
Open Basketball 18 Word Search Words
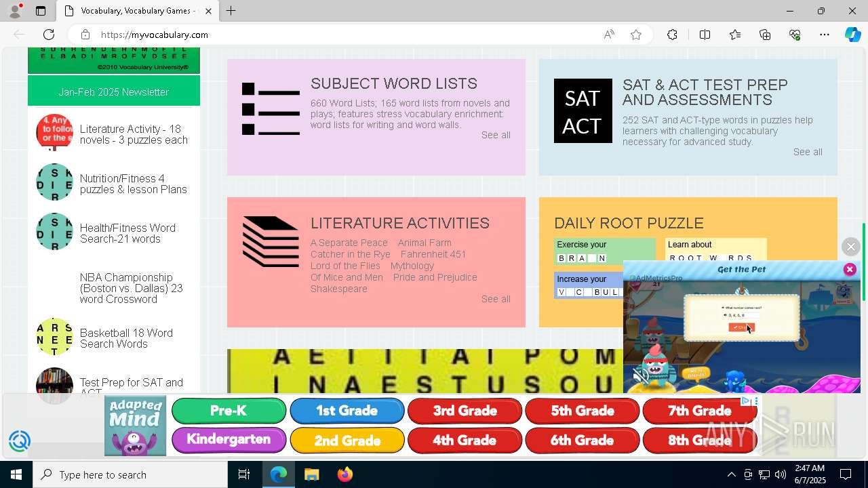click(x=126, y=338)
